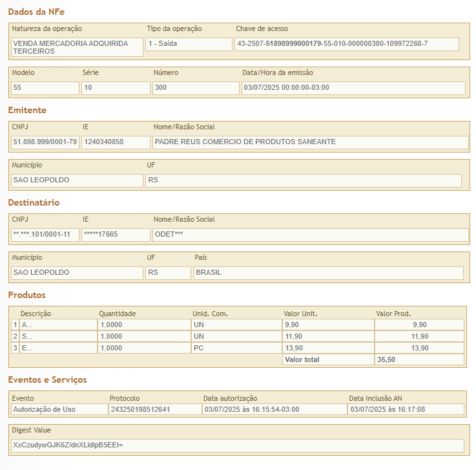The image size is (476, 470).
Task: Click the Emitente Município SAO LEOPOLDO field
Action: pyautogui.click(x=77, y=180)
